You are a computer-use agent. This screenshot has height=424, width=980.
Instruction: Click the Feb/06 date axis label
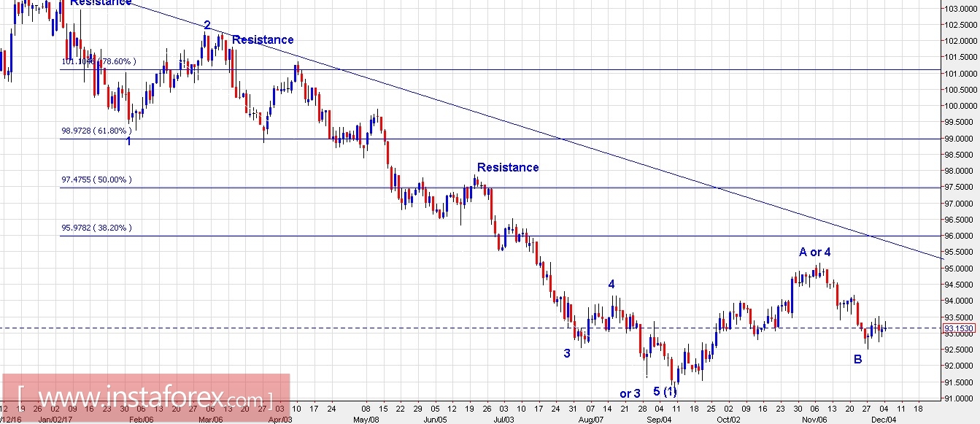[x=142, y=420]
